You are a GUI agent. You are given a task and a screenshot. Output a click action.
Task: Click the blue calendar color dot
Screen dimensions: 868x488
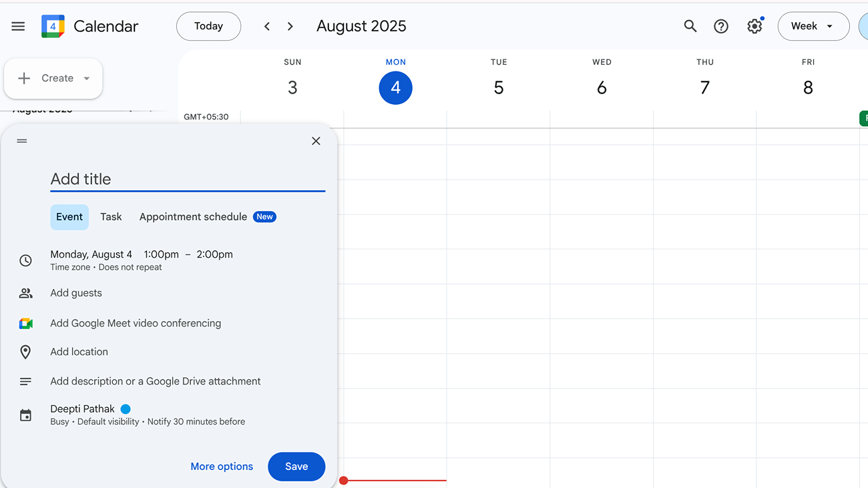tap(127, 408)
